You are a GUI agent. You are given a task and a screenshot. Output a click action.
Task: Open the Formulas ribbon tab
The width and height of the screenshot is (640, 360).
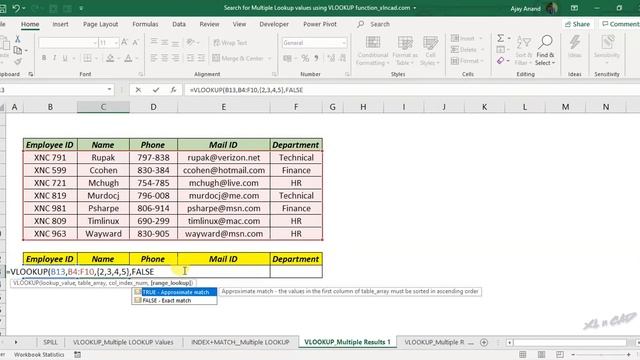(x=145, y=24)
